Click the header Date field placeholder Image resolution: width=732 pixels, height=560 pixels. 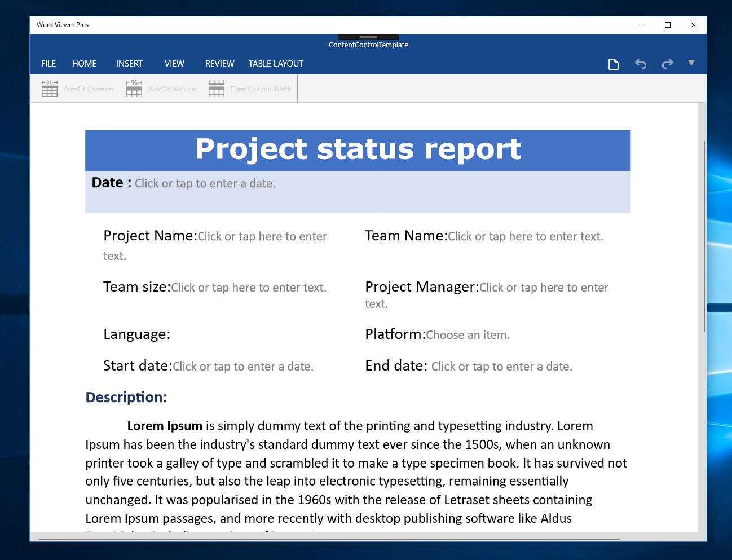tap(205, 183)
